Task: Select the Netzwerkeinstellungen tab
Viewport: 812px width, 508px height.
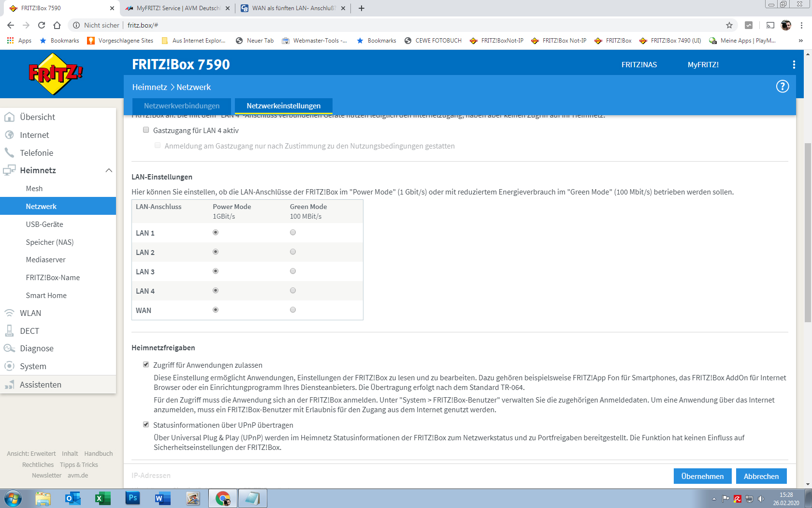Action: tap(284, 106)
